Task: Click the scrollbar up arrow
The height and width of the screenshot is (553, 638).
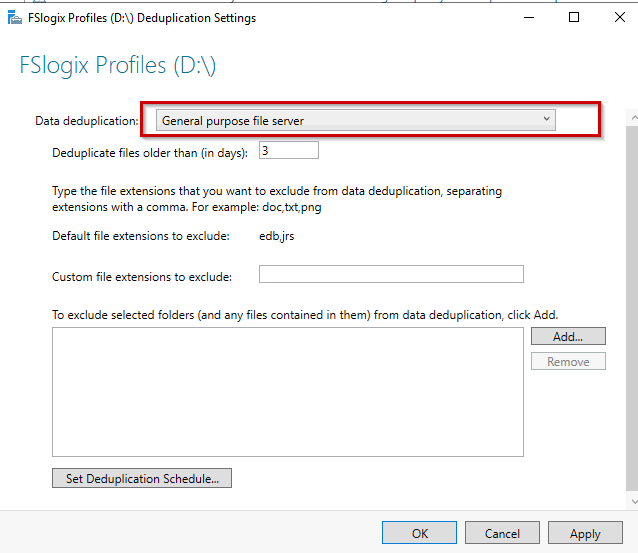Action: [633, 118]
